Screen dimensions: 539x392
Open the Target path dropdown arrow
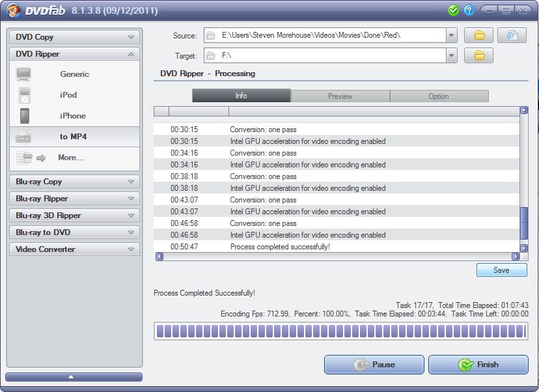tap(451, 56)
